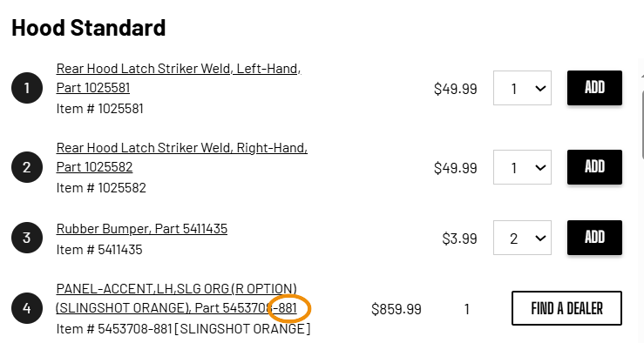Click the number 1 item badge

tap(27, 88)
